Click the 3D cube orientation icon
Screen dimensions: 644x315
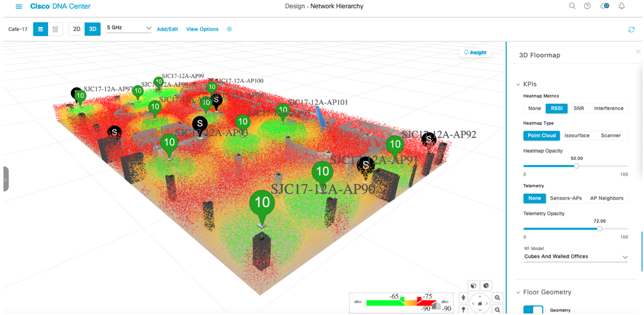click(x=474, y=286)
